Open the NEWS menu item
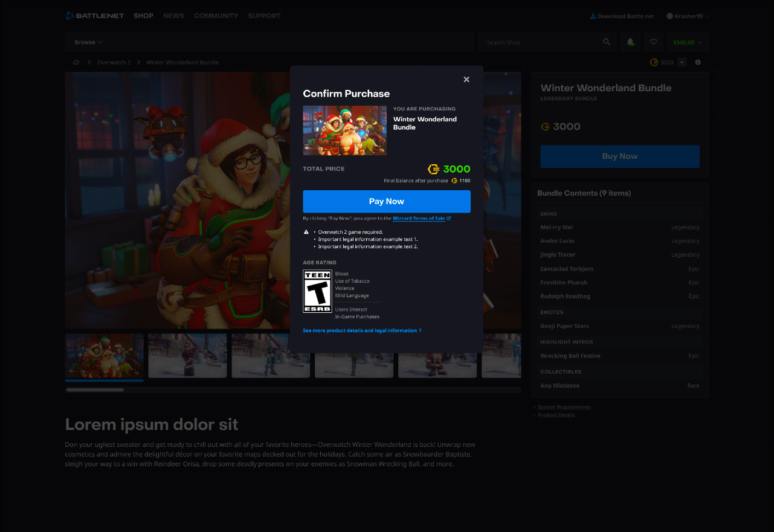 pyautogui.click(x=173, y=16)
